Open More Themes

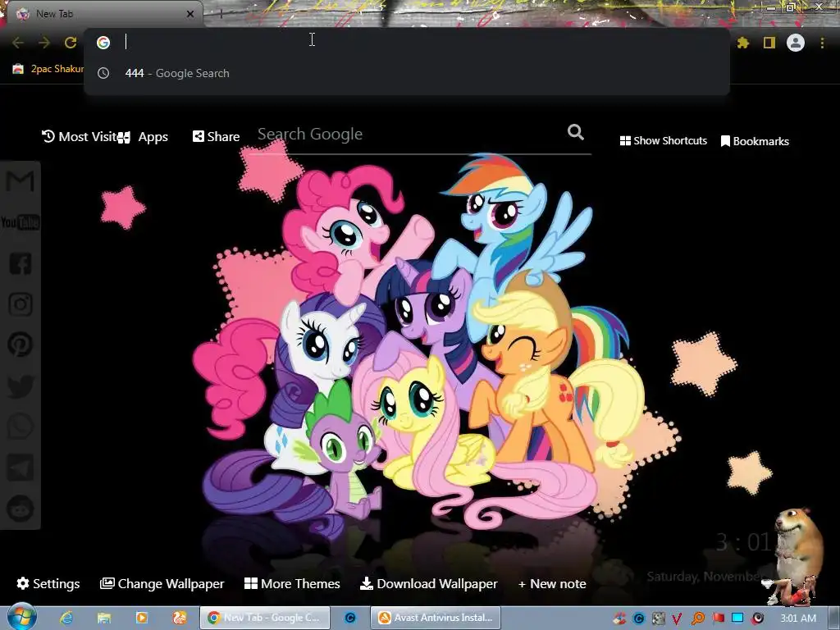pos(292,583)
